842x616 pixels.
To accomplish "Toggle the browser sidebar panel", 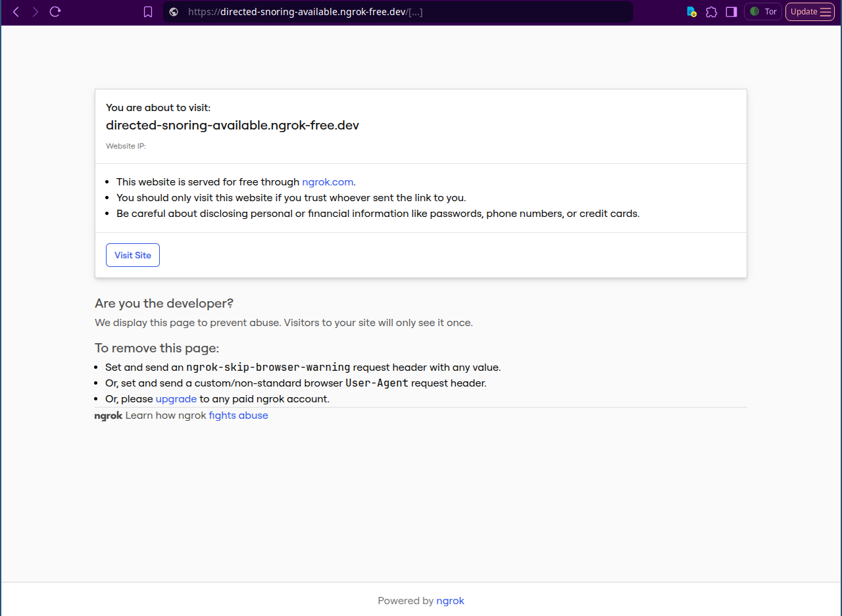I will (x=731, y=12).
